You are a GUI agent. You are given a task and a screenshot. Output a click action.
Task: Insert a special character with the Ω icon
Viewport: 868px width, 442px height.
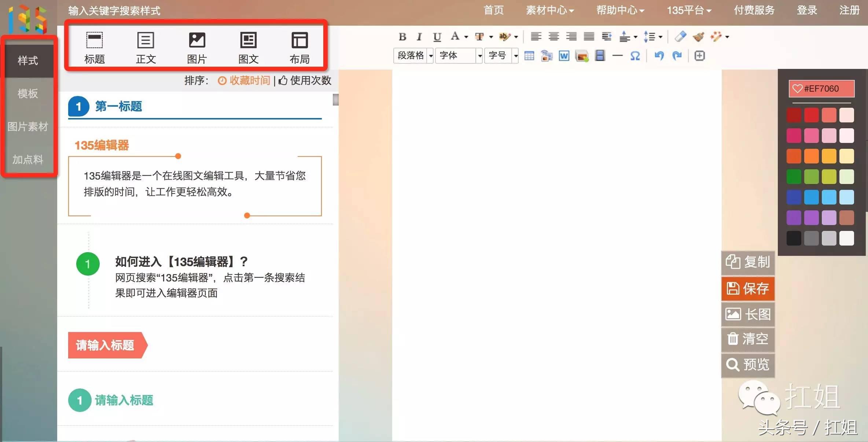tap(635, 56)
